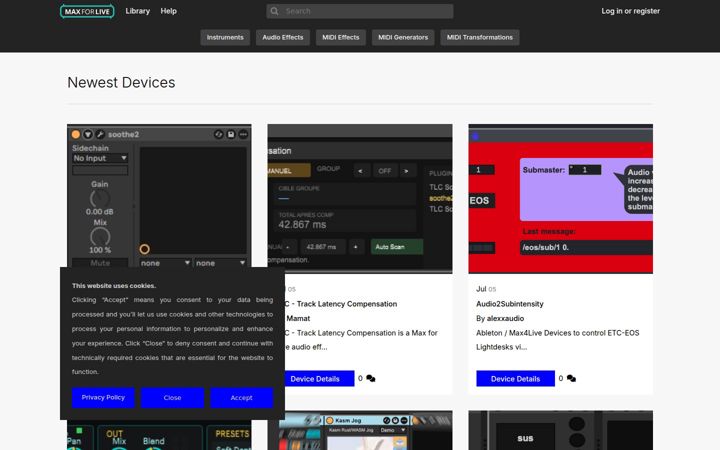Open the Library menu
The image size is (720, 450).
137,11
